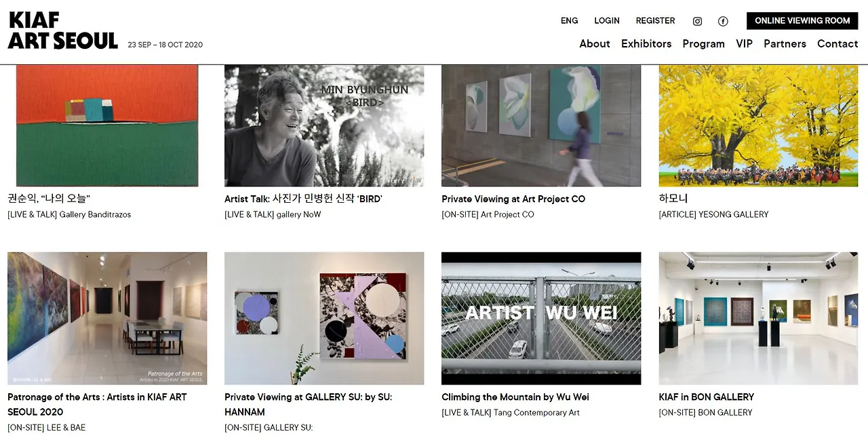This screenshot has height=436, width=868.
Task: Open the Exhibitors menu
Action: (646, 43)
